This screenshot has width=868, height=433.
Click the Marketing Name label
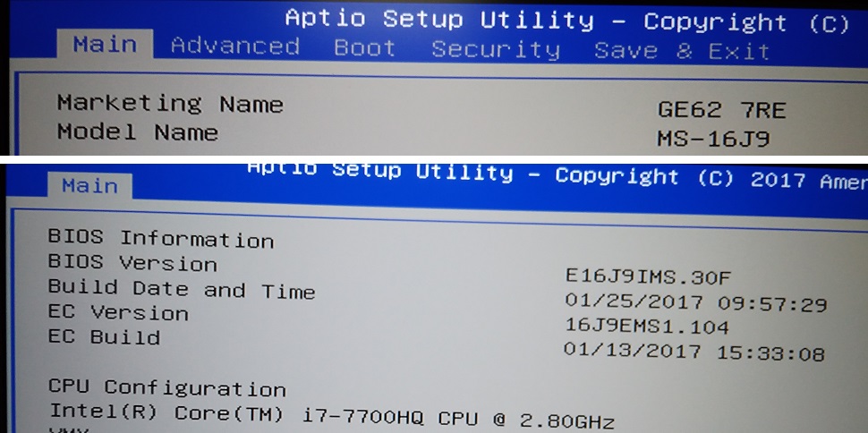[171, 104]
